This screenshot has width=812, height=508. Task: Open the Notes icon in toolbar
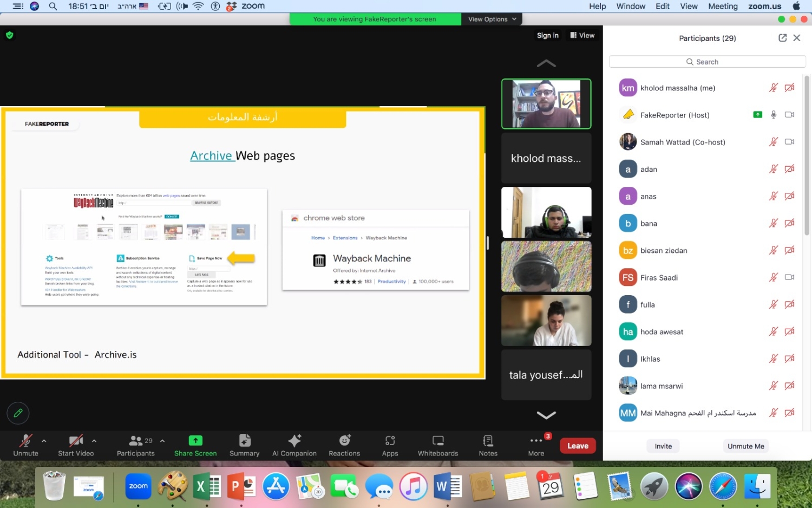(x=488, y=440)
